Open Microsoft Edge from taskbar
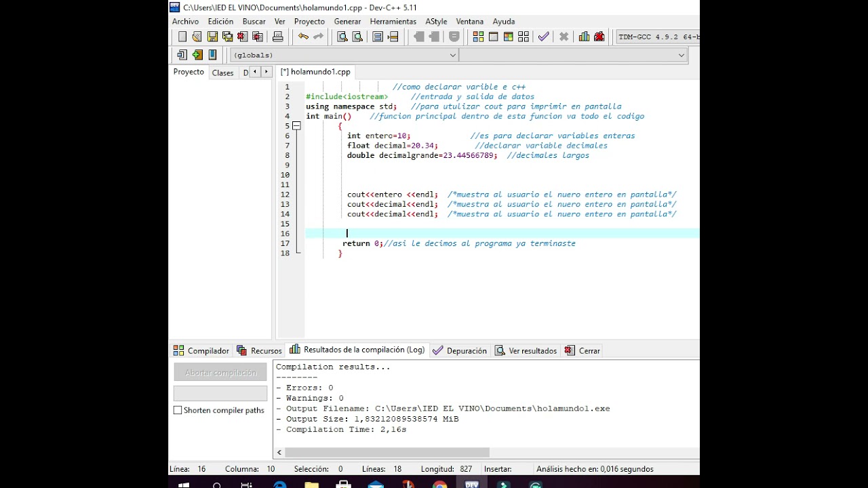This screenshot has height=488, width=868. coord(279,484)
